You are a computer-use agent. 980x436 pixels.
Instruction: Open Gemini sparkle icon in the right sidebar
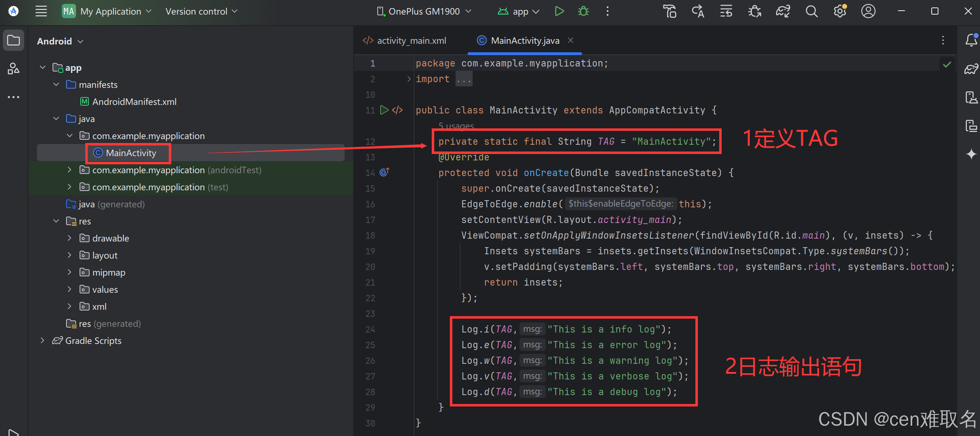coord(970,154)
